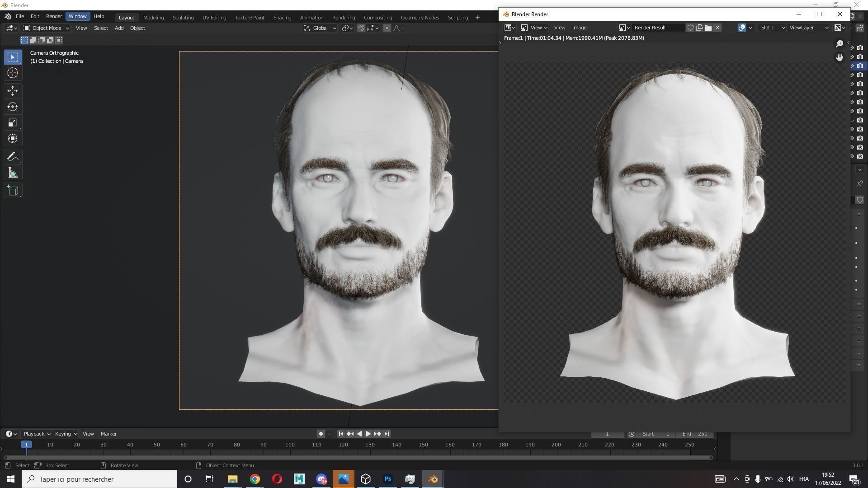The image size is (868, 488).
Task: Open the editor type dropdown of the 3D viewport
Action: 12,28
